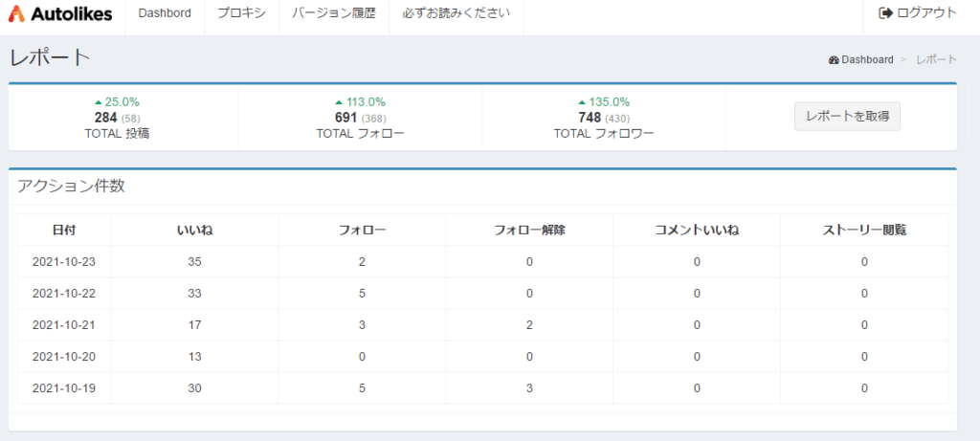Screen dimensions: 980x441
Task: Open the バージョン履歴 menu item
Action: tap(334, 13)
